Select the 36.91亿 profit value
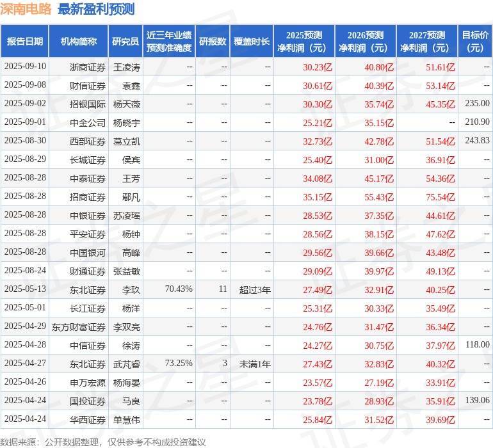The width and height of the screenshot is (493, 448). [x=440, y=160]
